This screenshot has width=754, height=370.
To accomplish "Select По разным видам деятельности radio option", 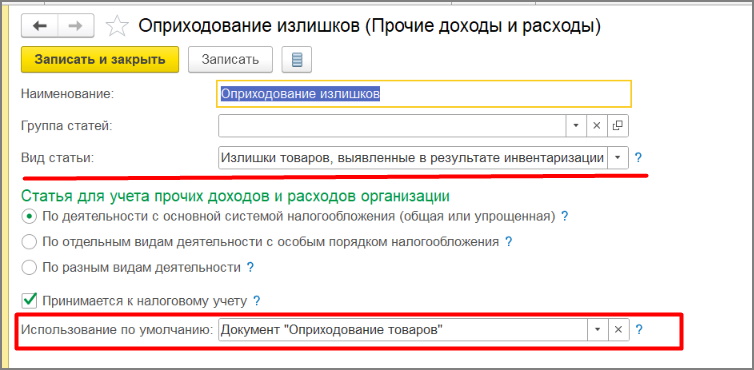I will click(29, 268).
